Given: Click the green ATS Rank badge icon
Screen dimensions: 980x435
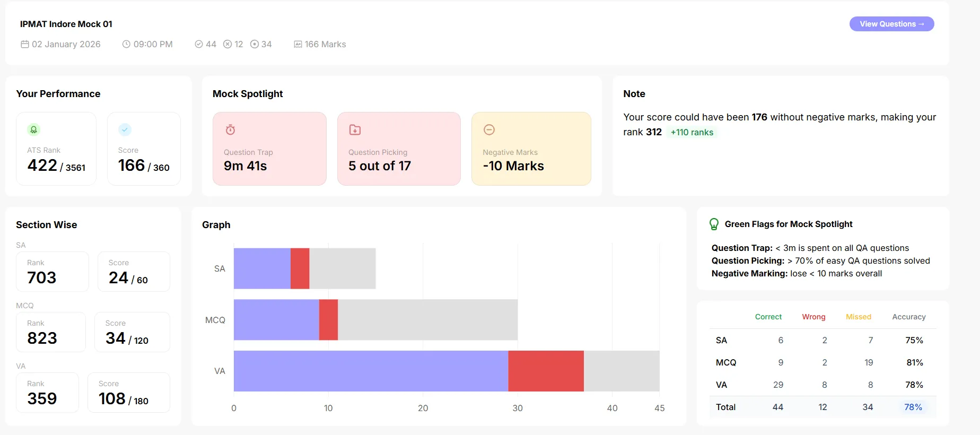Looking at the screenshot, I should coord(34,129).
